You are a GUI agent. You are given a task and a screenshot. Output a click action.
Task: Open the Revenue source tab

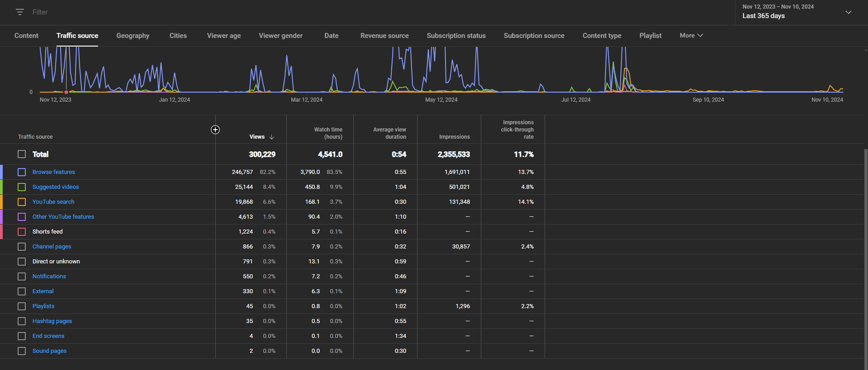(384, 36)
